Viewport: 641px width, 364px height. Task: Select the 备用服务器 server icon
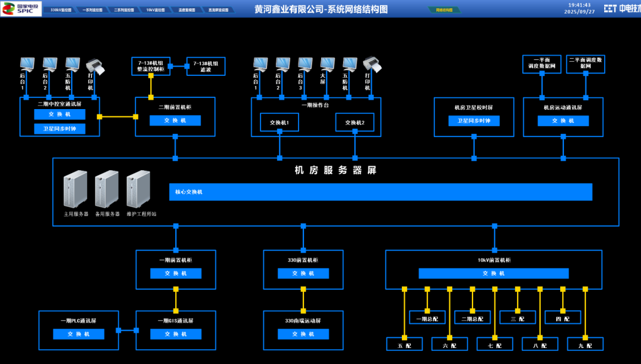pos(107,189)
